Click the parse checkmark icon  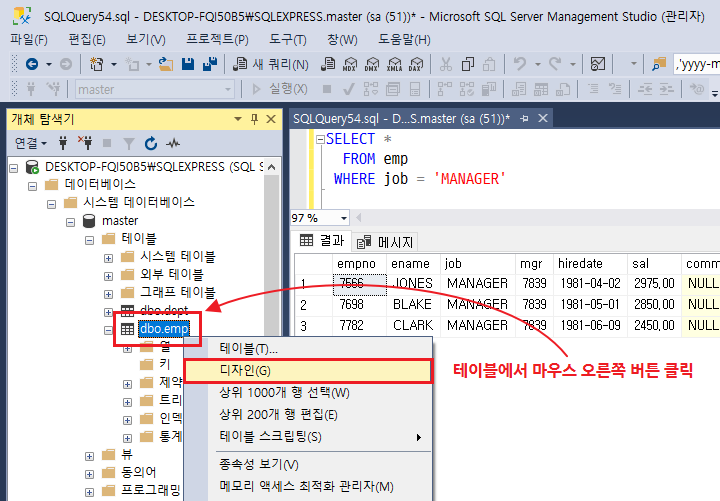point(349,89)
